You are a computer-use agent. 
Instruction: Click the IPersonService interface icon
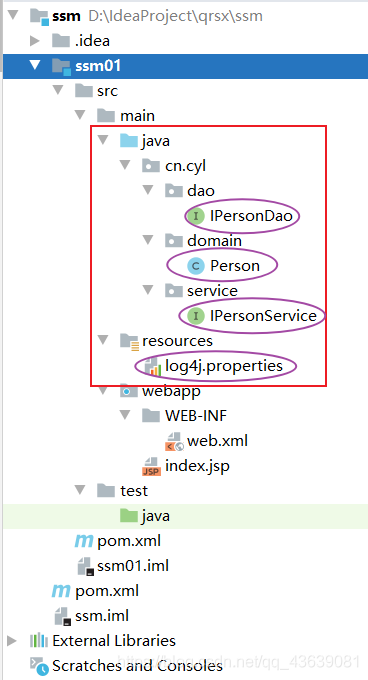pos(196,316)
